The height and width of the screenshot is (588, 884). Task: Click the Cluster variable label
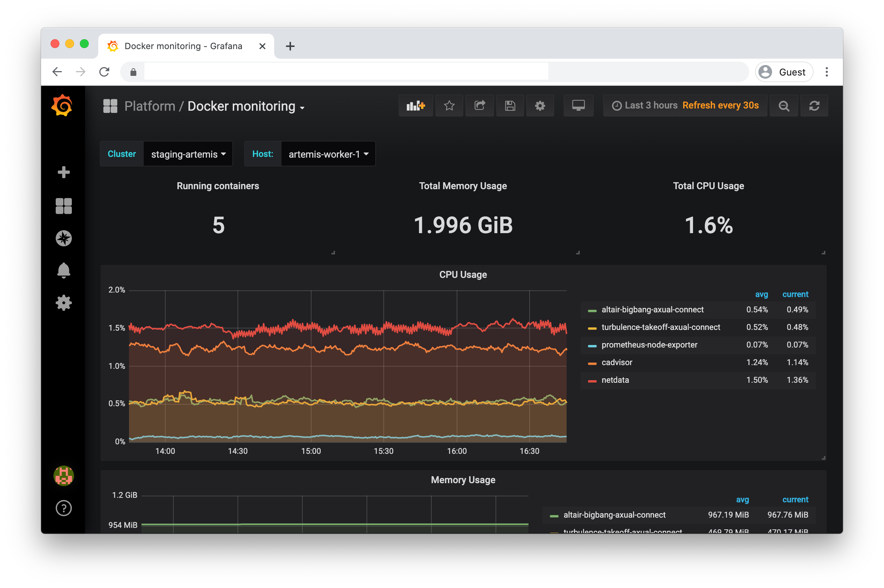point(121,154)
